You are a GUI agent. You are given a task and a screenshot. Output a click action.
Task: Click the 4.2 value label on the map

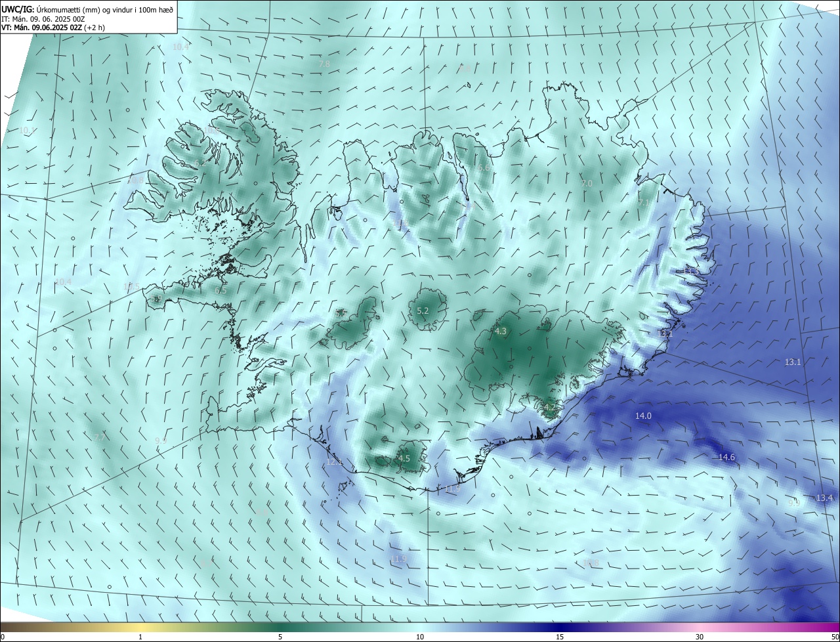pyautogui.click(x=549, y=407)
